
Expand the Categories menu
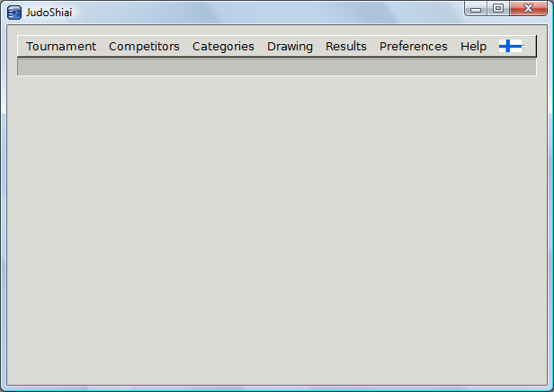223,47
